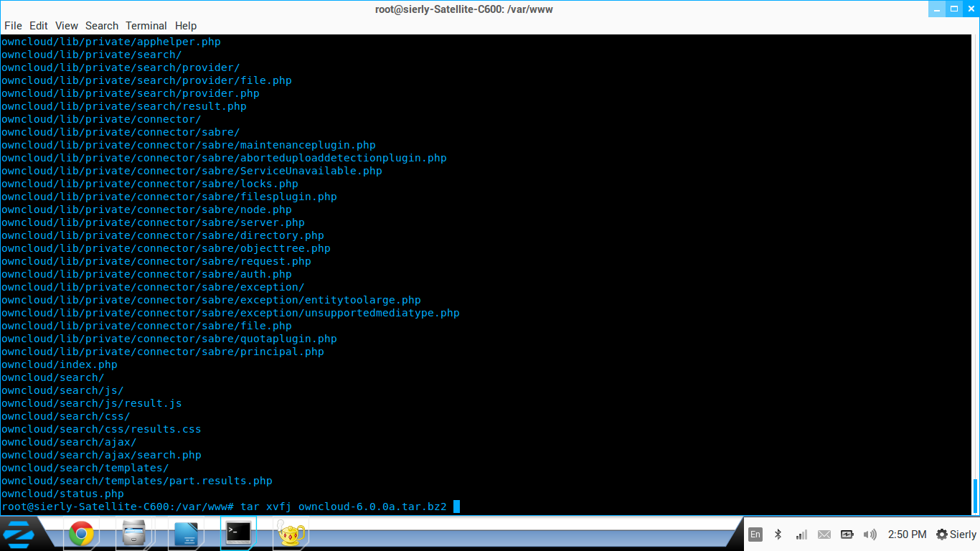Screen dimensions: 980x551
Task: Click the Terminal taskbar icon
Action: [239, 533]
